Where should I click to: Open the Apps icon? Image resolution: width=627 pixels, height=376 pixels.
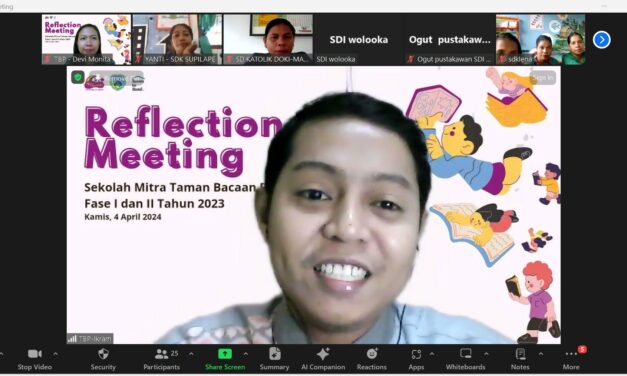point(416,354)
